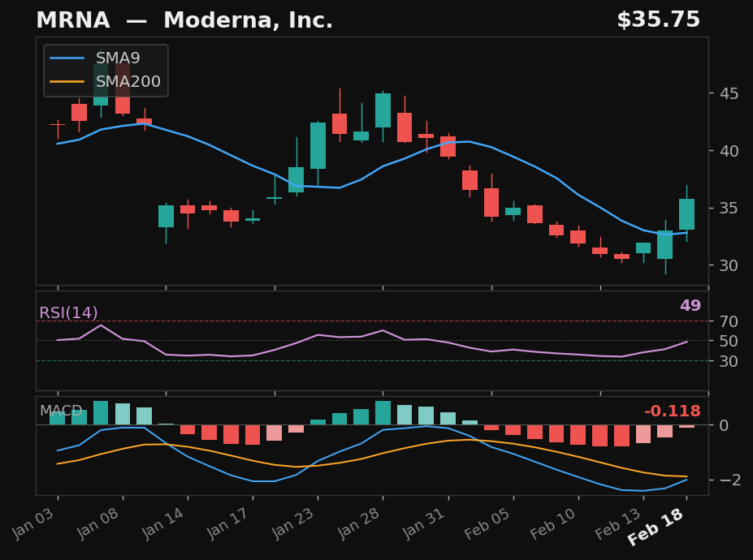Screen dimensions: 753x560
Task: Click the RSI value 49
Action: (x=690, y=305)
